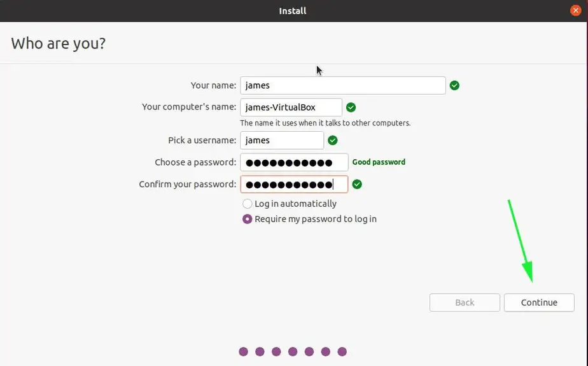The image size is (588, 366).
Task: Click the first purple progress dot
Action: [243, 351]
